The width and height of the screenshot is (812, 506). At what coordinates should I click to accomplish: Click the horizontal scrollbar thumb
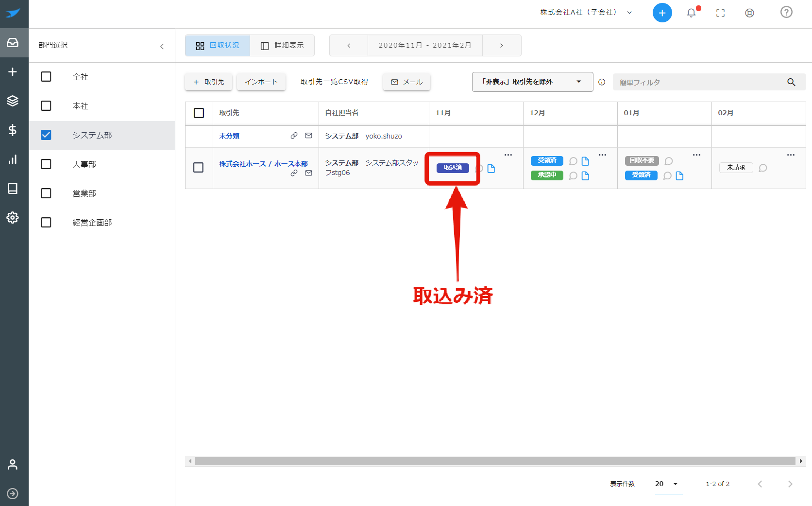point(495,461)
